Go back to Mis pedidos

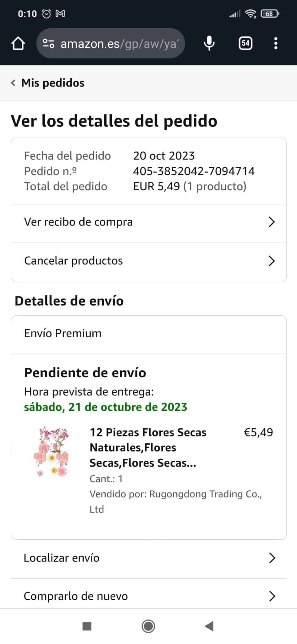tap(53, 83)
